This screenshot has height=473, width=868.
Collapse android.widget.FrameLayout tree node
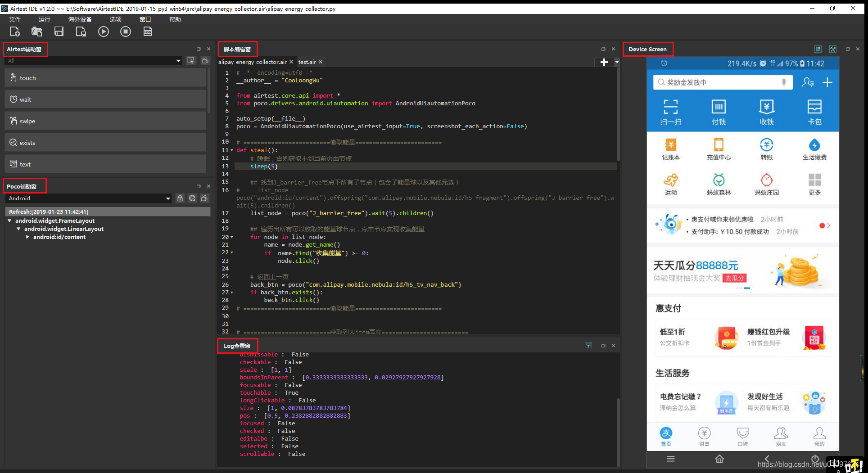9,221
